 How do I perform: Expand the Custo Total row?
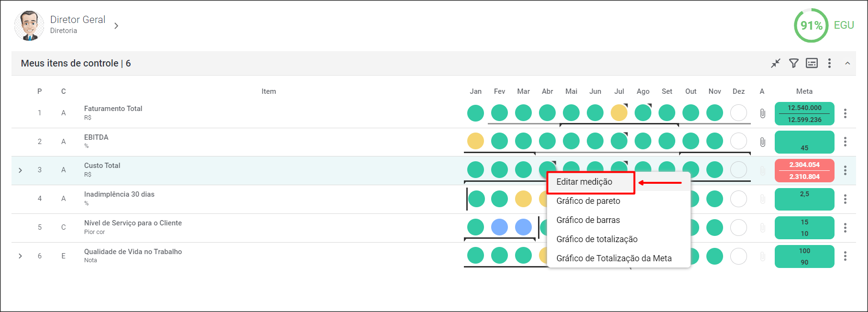tap(20, 170)
